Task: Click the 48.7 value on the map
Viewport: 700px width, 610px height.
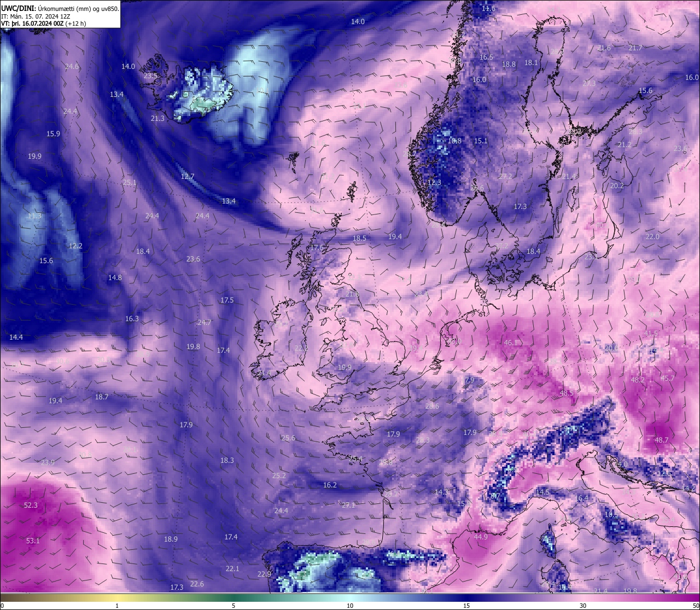Action: 661,440
